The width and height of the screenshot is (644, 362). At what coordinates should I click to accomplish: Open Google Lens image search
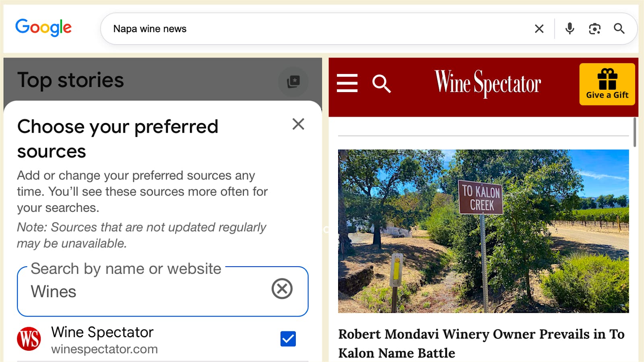pyautogui.click(x=594, y=29)
